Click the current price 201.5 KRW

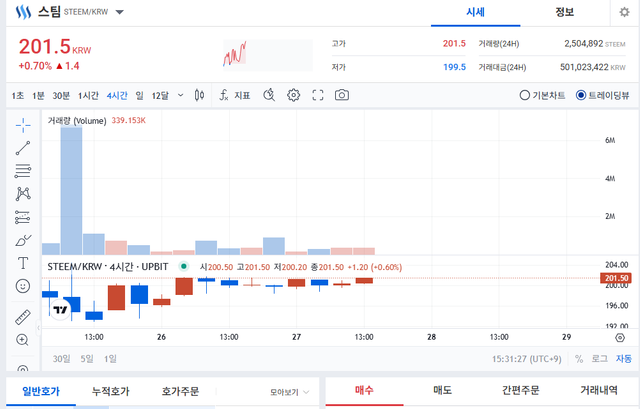[x=55, y=47]
